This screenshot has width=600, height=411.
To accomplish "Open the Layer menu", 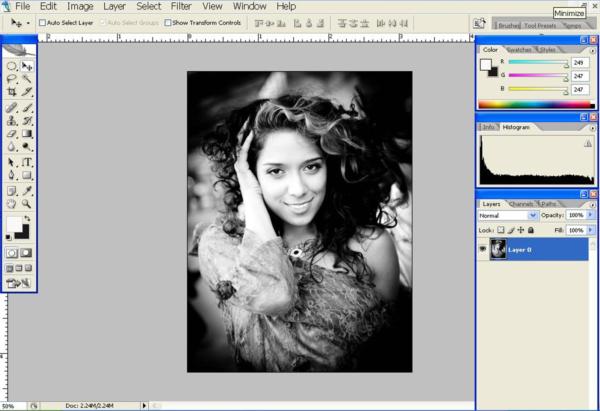I will pos(114,7).
